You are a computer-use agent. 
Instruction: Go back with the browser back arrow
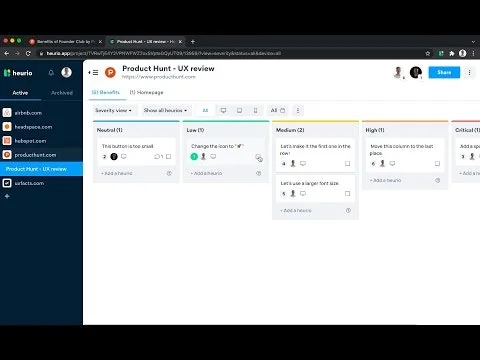(x=7, y=53)
